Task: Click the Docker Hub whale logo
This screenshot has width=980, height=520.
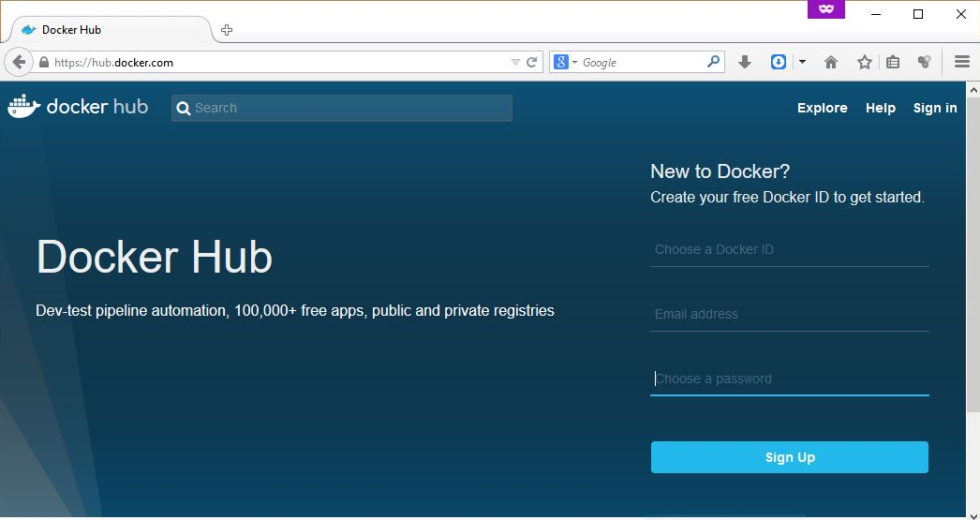Action: pos(24,107)
